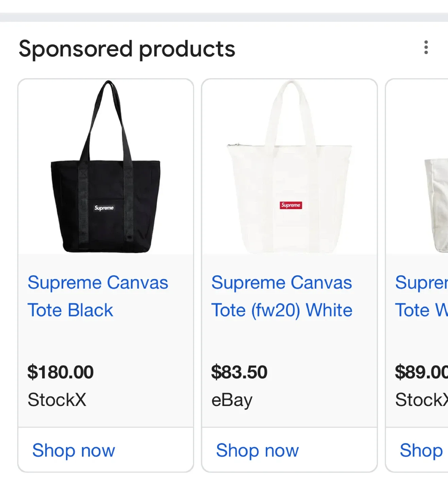Viewport: 448px width, 490px height.
Task: Click the $89.00 price on the rightmost card
Action: [420, 372]
